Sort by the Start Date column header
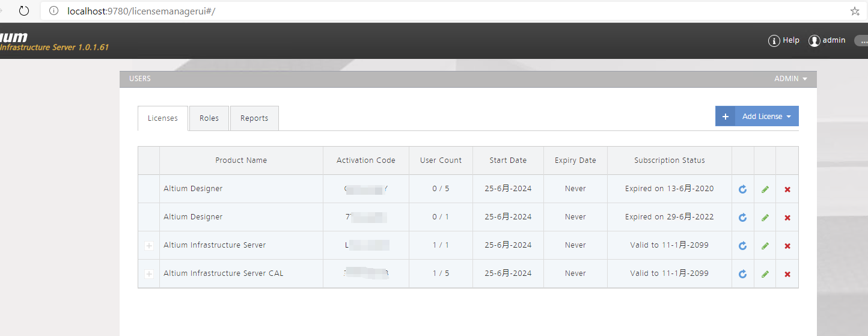 tap(508, 160)
